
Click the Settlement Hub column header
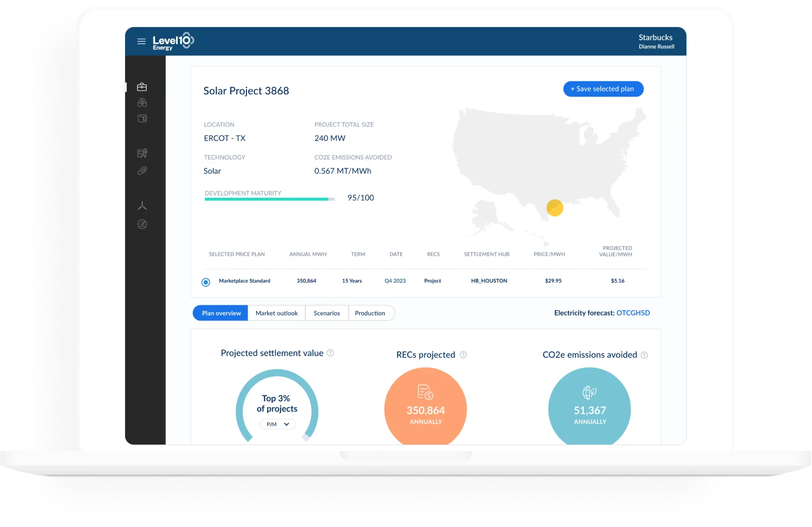pos(486,254)
